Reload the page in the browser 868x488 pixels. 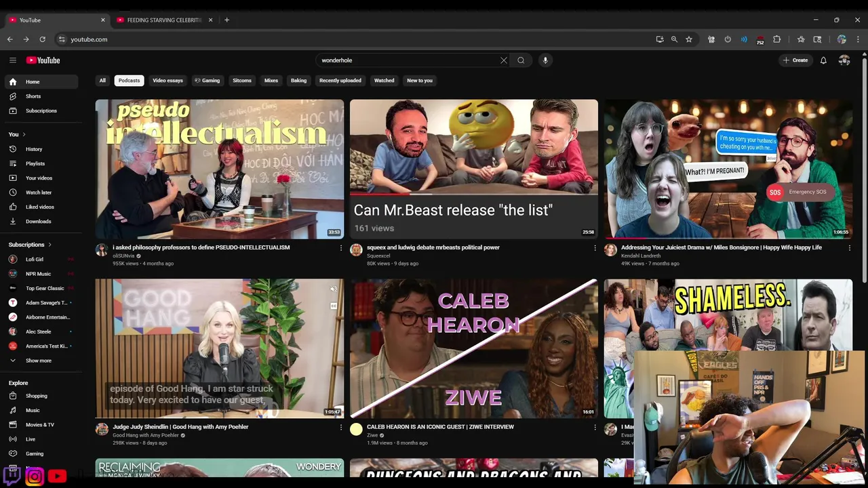pos(42,39)
